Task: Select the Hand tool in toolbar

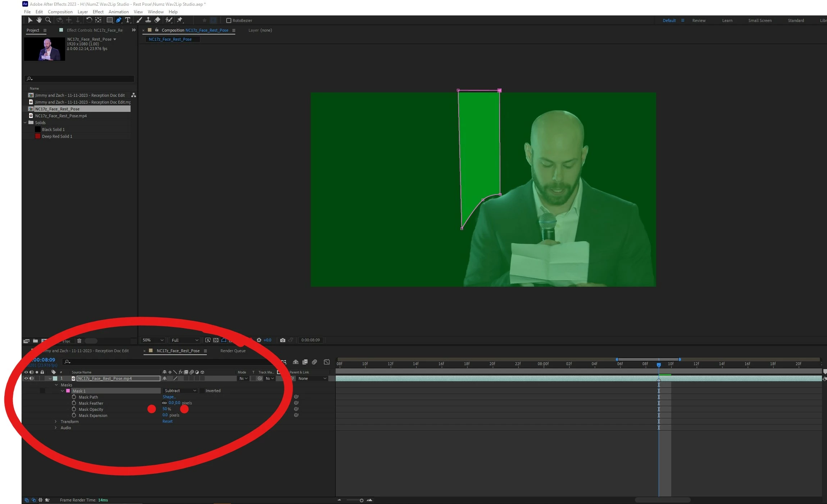Action: [39, 20]
